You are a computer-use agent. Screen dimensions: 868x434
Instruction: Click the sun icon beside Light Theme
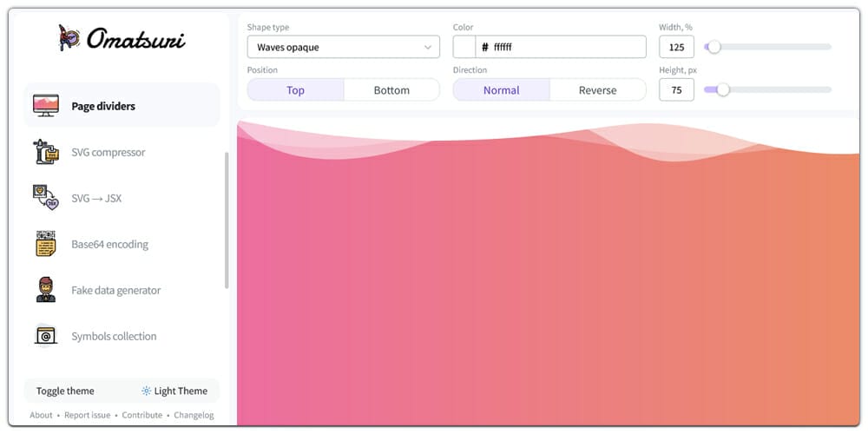[146, 391]
